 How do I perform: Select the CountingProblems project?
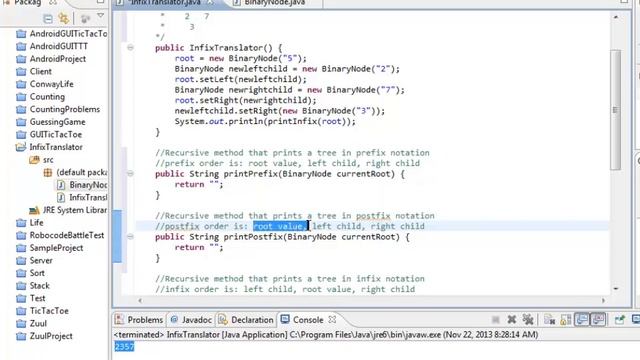click(58, 109)
